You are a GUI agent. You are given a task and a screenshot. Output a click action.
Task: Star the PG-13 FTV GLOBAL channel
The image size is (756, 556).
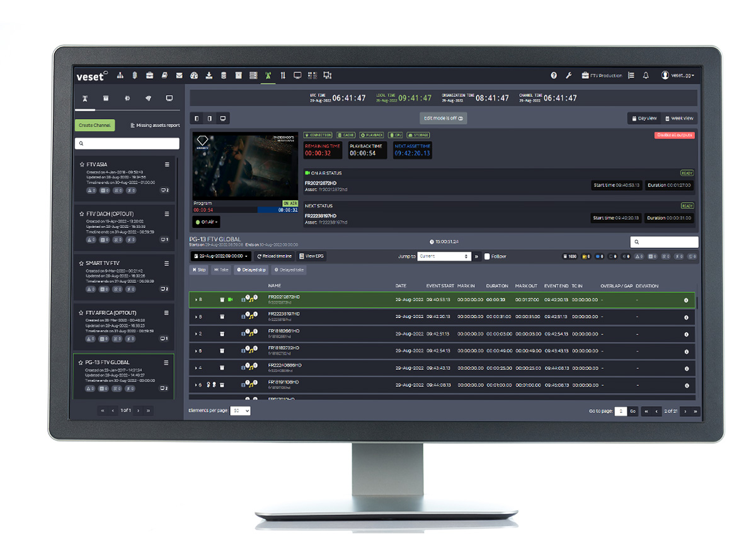(x=82, y=363)
